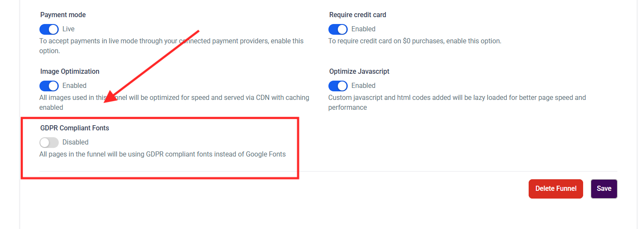The height and width of the screenshot is (229, 644).
Task: Save the funnel settings
Action: point(604,189)
